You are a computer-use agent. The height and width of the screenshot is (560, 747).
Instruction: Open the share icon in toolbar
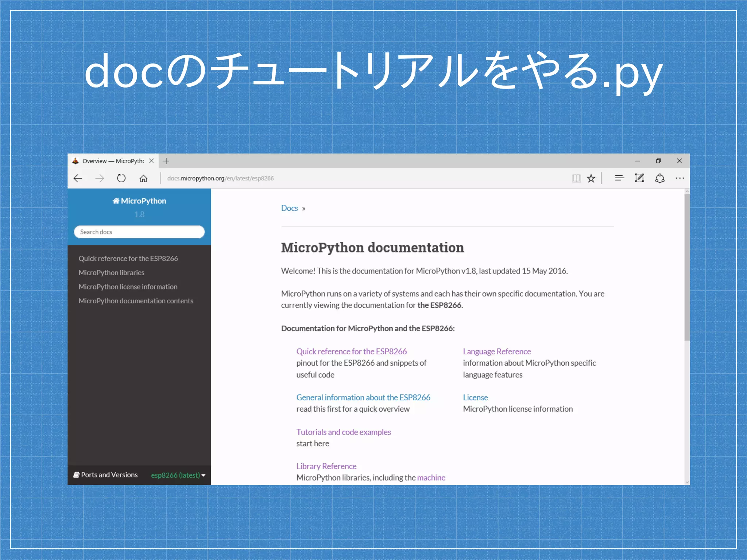click(660, 178)
